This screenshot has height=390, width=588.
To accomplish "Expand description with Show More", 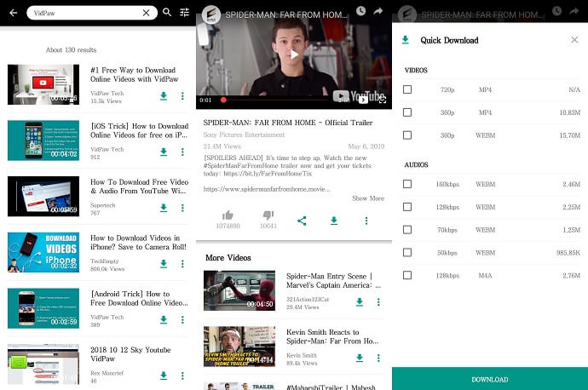I will [x=367, y=198].
